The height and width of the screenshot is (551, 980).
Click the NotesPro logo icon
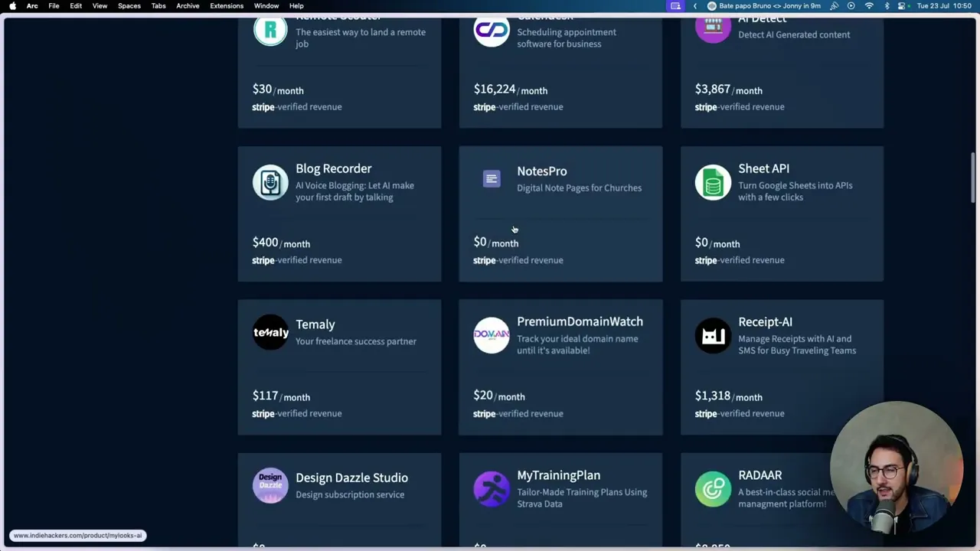[492, 178]
